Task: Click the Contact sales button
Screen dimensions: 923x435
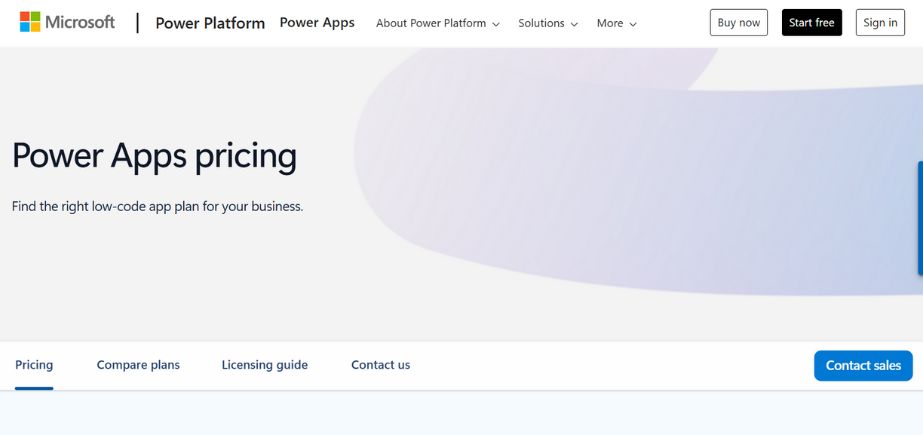Action: (863, 366)
